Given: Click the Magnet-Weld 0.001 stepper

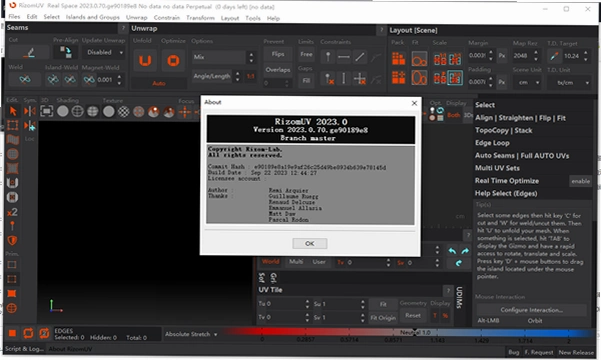Looking at the screenshot, I should pyautogui.click(x=119, y=80).
